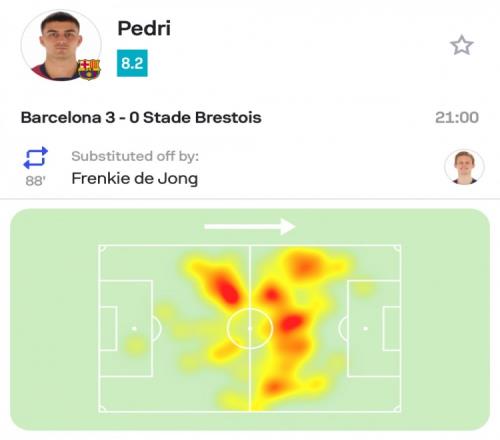This screenshot has height=440, width=500.
Task: Click the 21:00 kickoff time
Action: click(x=457, y=117)
